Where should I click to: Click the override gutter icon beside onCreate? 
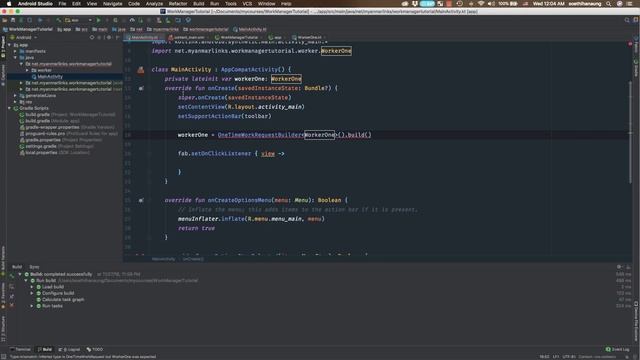pyautogui.click(x=141, y=88)
